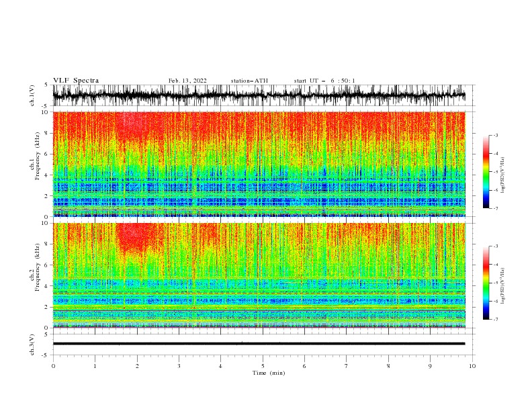Click the ch.2 "Frequency (kHz)" axis label
The image size is (532, 411).
38,267
